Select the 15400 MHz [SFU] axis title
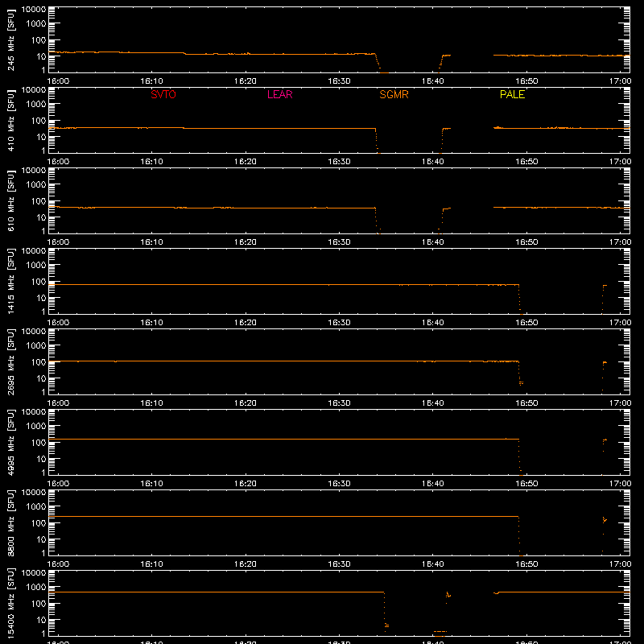Viewport: 644px width, 644px height. point(11,603)
